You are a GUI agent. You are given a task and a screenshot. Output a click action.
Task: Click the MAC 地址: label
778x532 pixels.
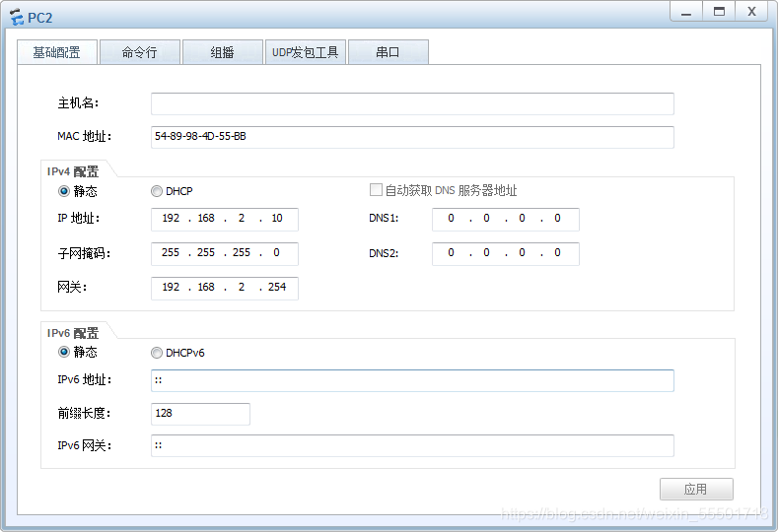coord(85,136)
